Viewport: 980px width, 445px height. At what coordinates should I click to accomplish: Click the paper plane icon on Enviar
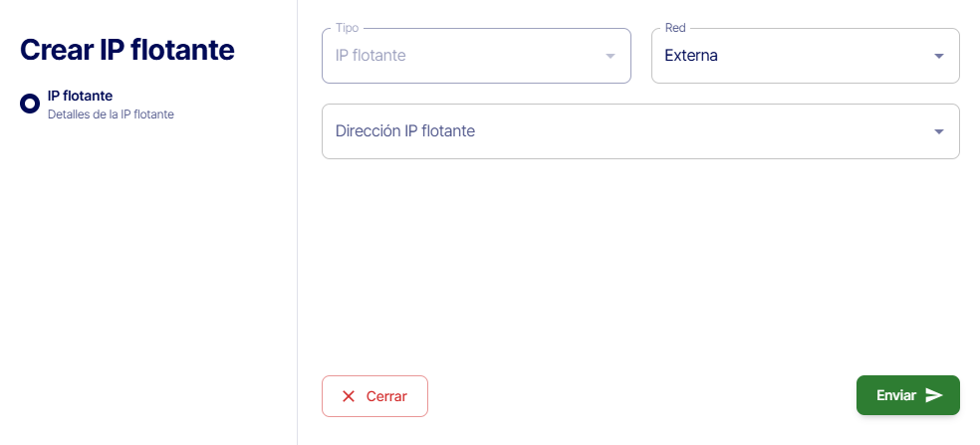(x=934, y=395)
